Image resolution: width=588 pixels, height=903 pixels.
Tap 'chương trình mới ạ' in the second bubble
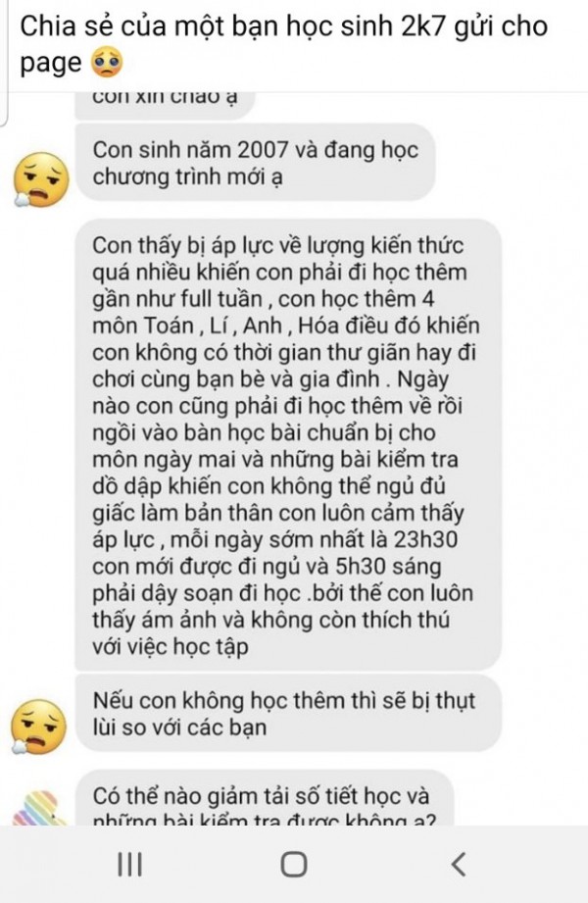[188, 176]
